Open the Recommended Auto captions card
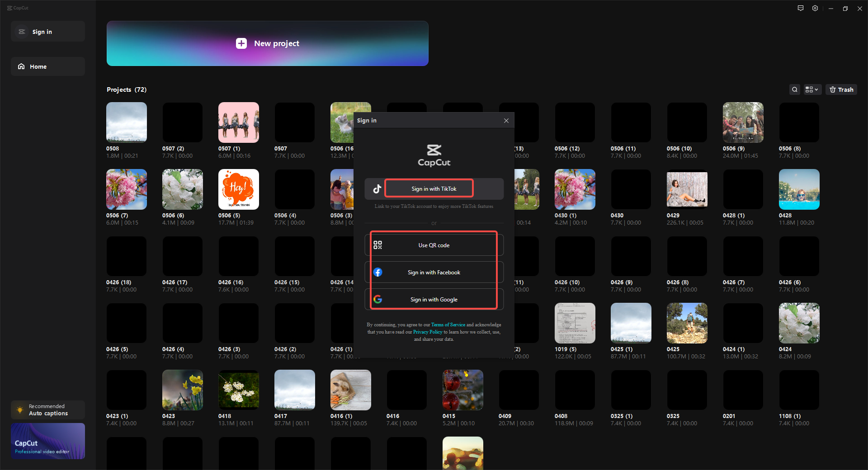 pos(48,410)
